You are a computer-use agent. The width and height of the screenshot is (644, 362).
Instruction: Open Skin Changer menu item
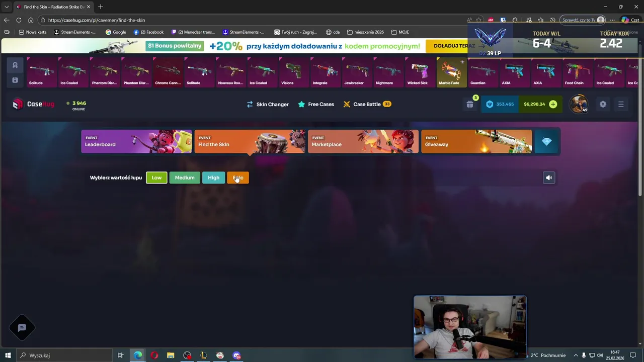click(x=268, y=104)
